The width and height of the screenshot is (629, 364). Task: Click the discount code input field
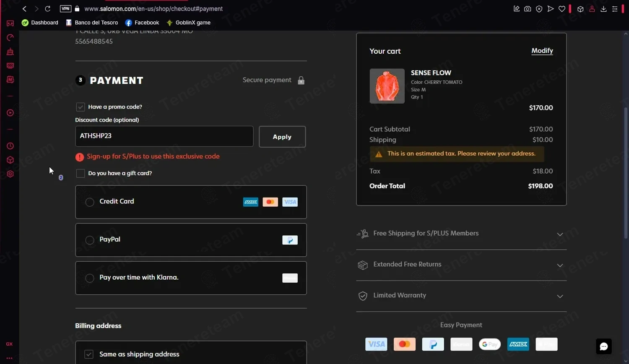pos(164,136)
